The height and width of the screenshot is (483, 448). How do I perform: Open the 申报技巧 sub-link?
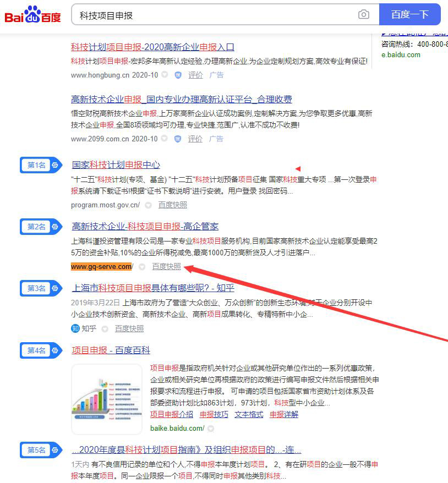214,414
